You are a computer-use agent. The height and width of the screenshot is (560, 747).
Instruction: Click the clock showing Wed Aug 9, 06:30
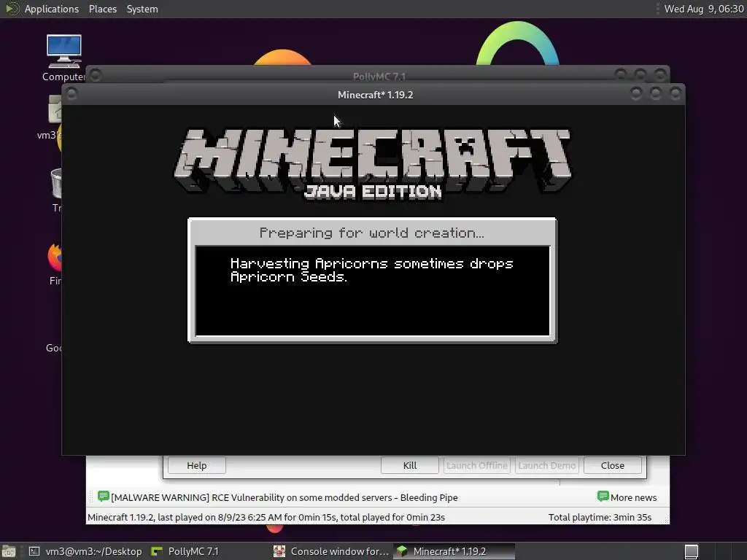[x=704, y=9]
